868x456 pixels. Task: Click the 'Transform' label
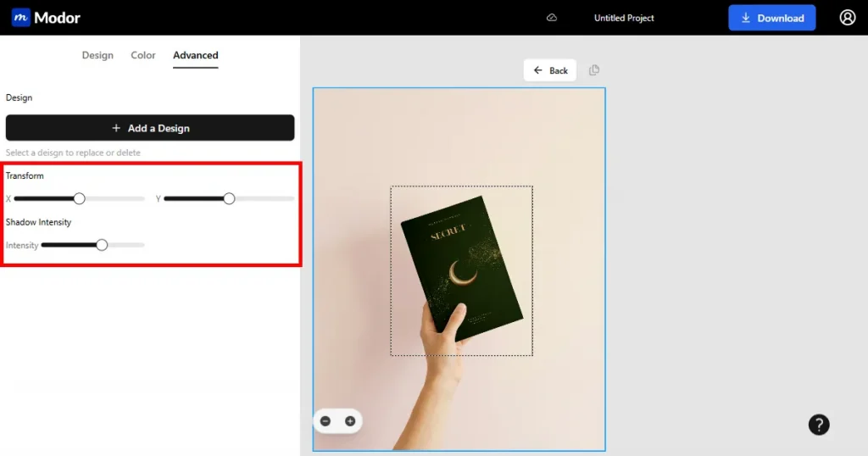tap(25, 175)
